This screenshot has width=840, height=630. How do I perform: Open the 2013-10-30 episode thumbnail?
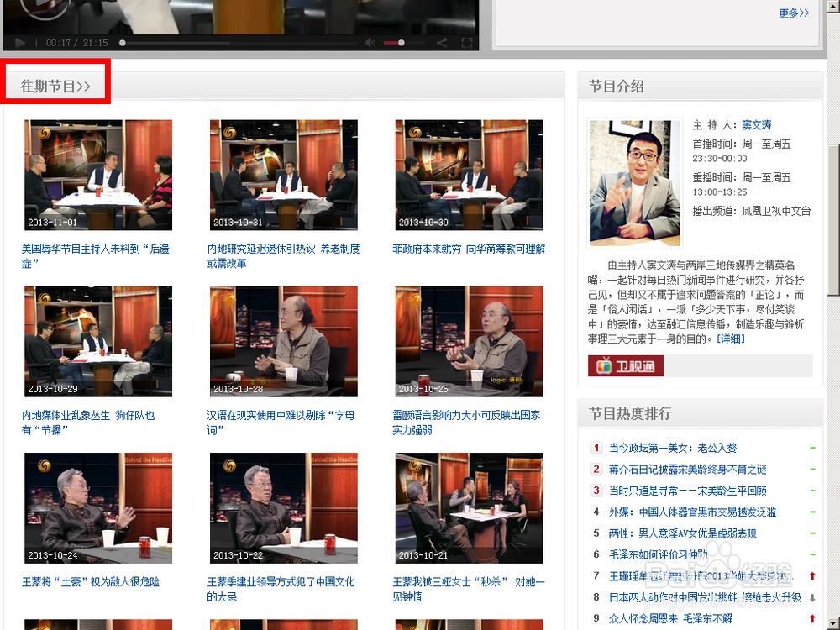(x=469, y=176)
